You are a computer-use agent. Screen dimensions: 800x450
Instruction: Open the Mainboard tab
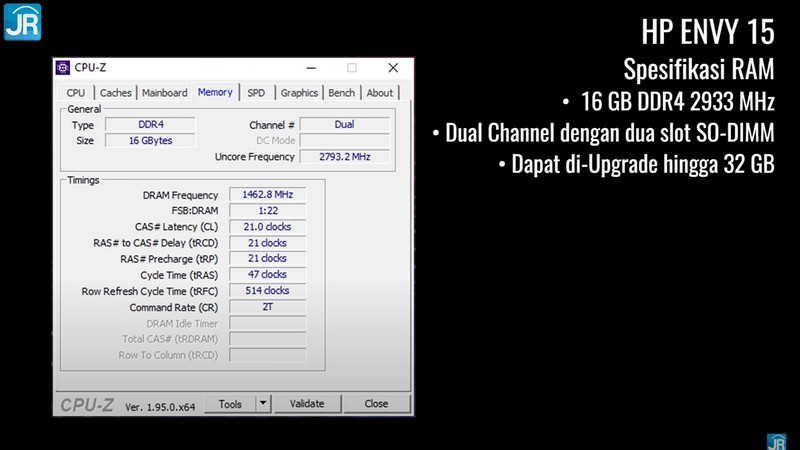164,93
